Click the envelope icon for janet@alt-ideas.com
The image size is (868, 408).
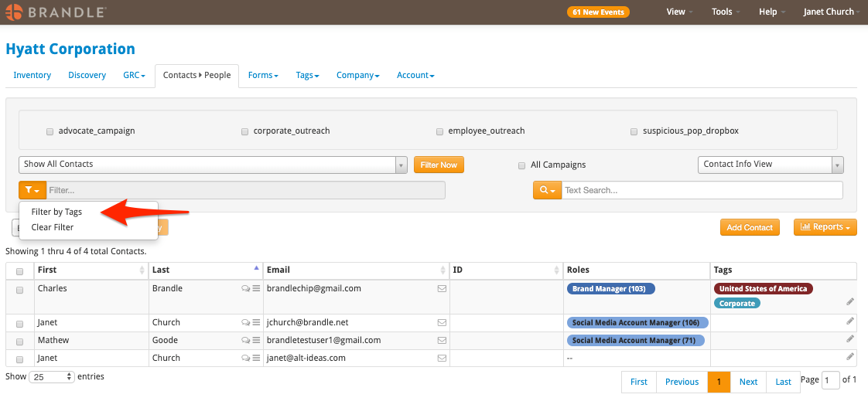[x=442, y=358]
